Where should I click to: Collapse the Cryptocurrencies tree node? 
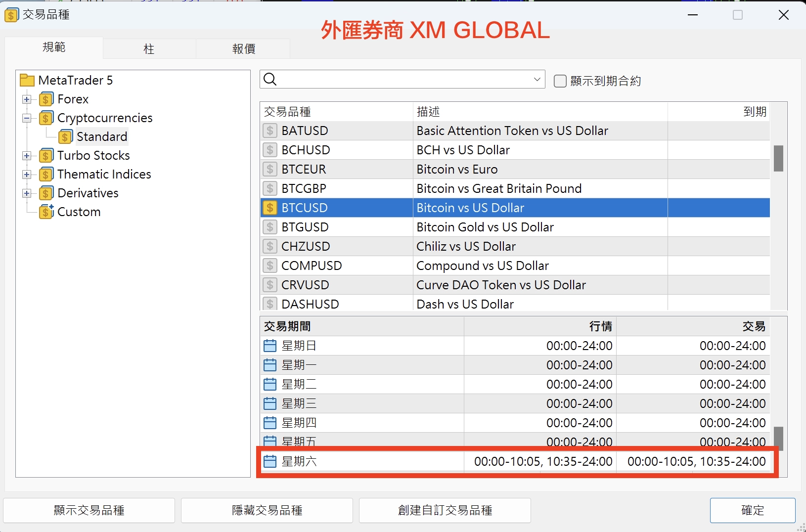coord(27,118)
